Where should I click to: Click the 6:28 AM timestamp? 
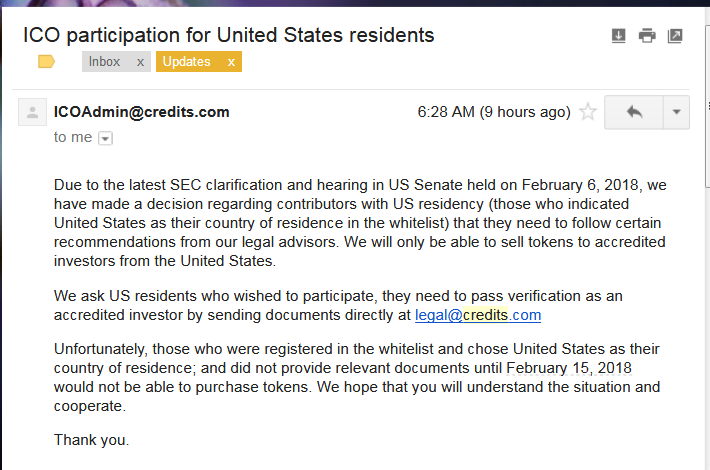tap(494, 112)
